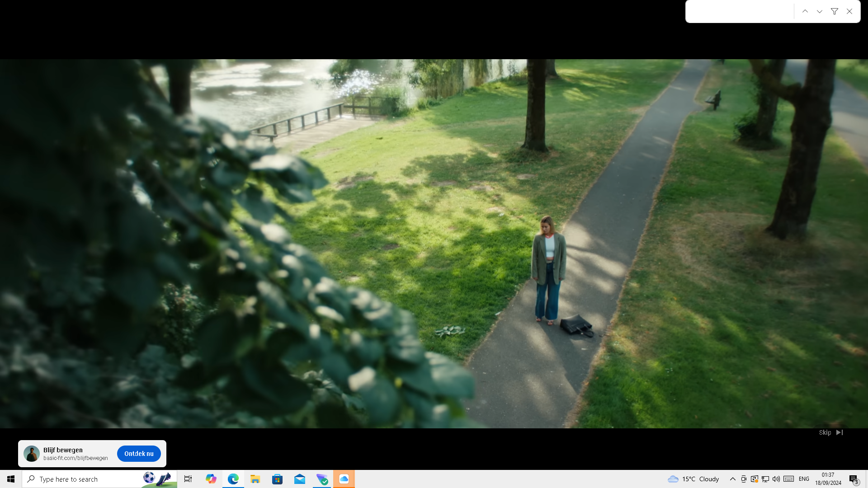Open Windows Start menu
868x488 pixels.
coord(11,479)
